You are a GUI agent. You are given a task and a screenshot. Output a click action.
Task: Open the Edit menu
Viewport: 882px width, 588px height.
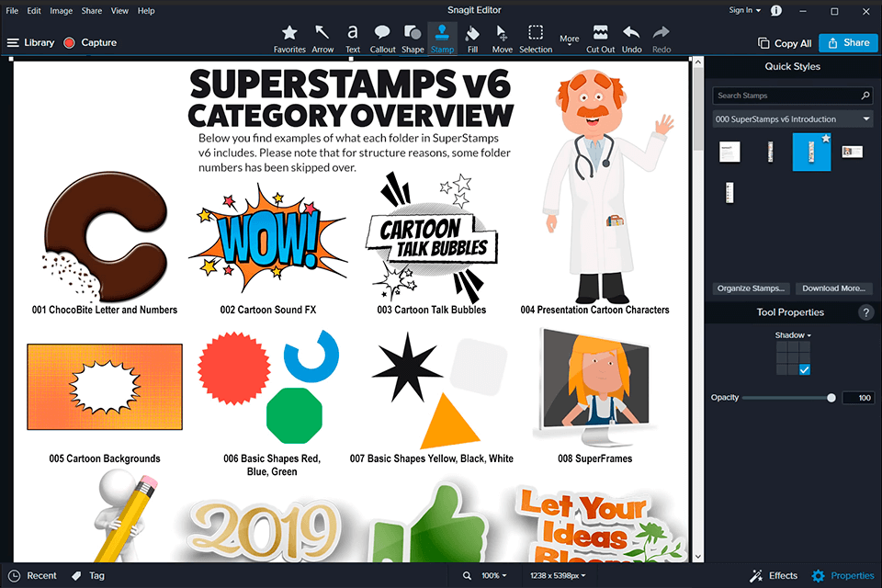[x=34, y=11]
